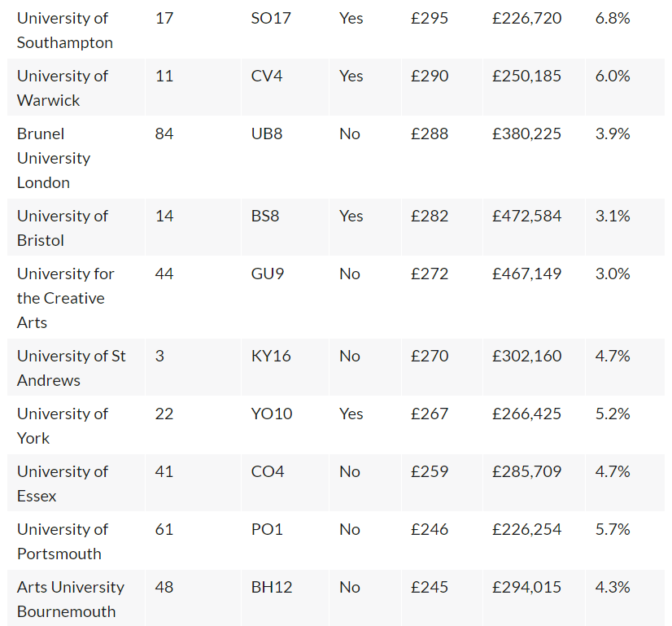Click the SO17 postcode cell
The height and width of the screenshot is (626, 672).
[285, 30]
